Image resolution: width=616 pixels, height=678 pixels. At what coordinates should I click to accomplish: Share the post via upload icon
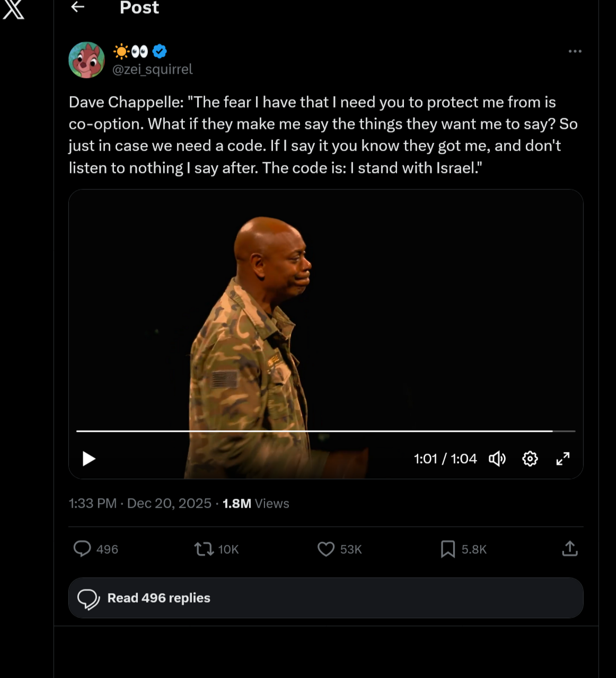(570, 549)
